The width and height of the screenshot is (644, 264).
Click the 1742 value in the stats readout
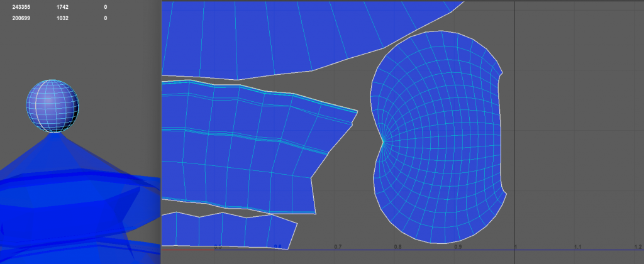coord(62,7)
